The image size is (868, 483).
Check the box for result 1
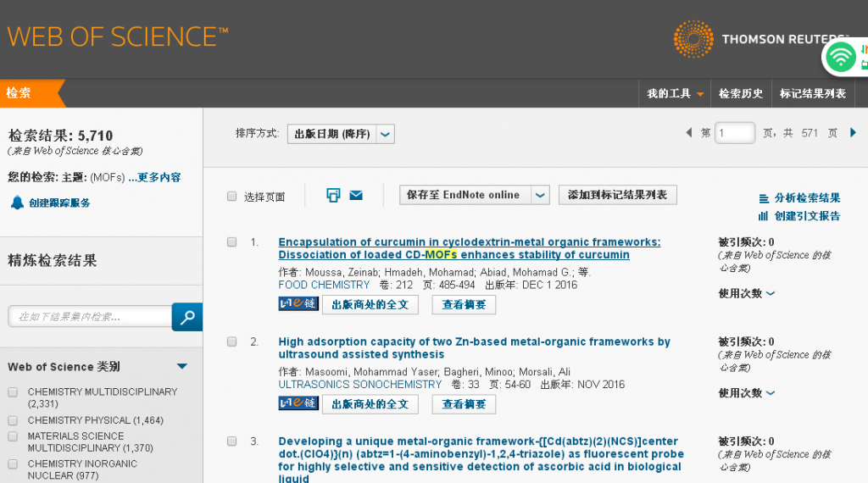[232, 241]
